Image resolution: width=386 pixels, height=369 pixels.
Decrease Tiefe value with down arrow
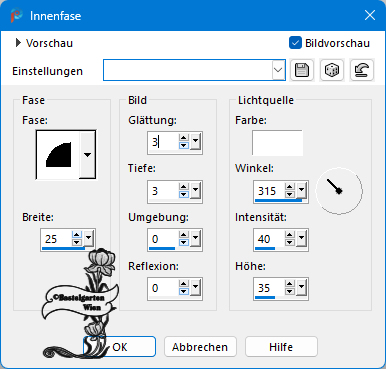point(184,195)
